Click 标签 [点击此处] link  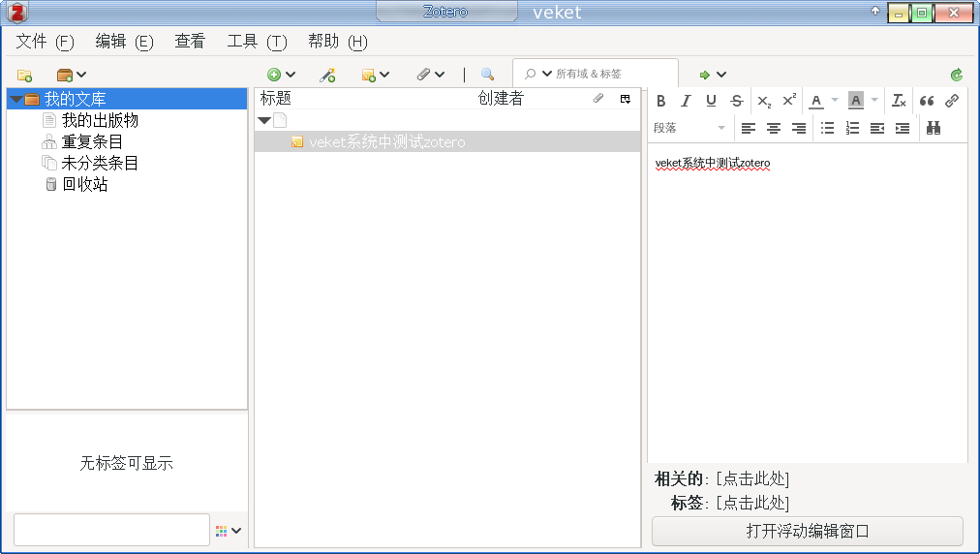pos(752,503)
